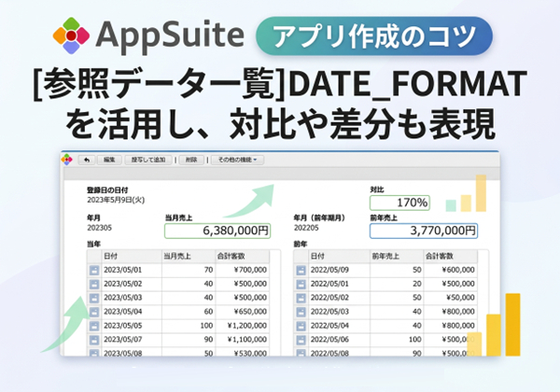Click the 日付 column header in 前年 table
This screenshot has width=560, height=392.
(x=340, y=257)
